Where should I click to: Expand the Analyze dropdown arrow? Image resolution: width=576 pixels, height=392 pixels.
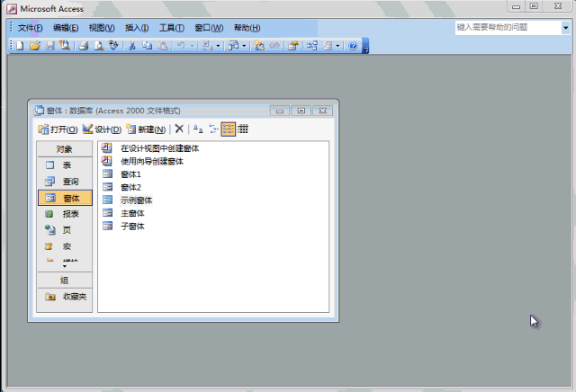coord(244,46)
